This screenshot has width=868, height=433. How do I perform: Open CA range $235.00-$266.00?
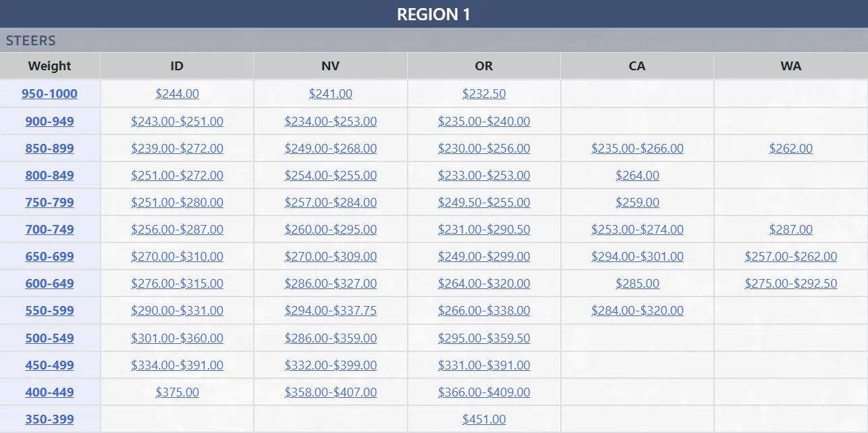point(637,149)
